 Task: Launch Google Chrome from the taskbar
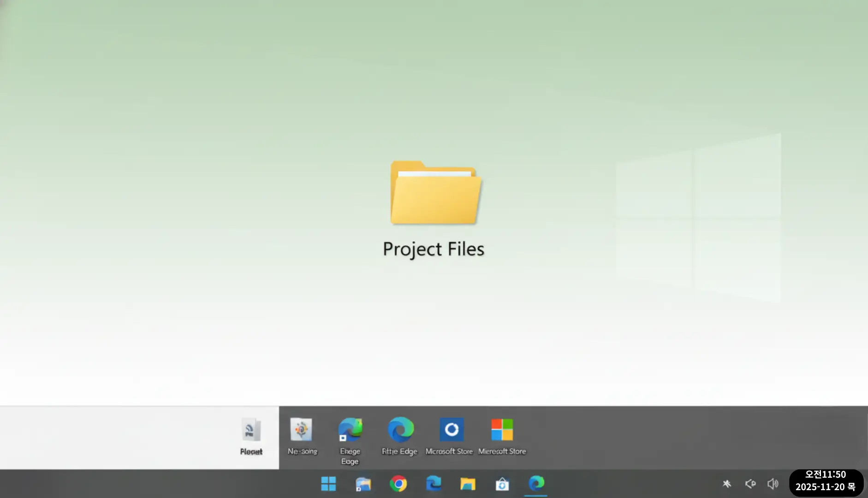click(398, 484)
